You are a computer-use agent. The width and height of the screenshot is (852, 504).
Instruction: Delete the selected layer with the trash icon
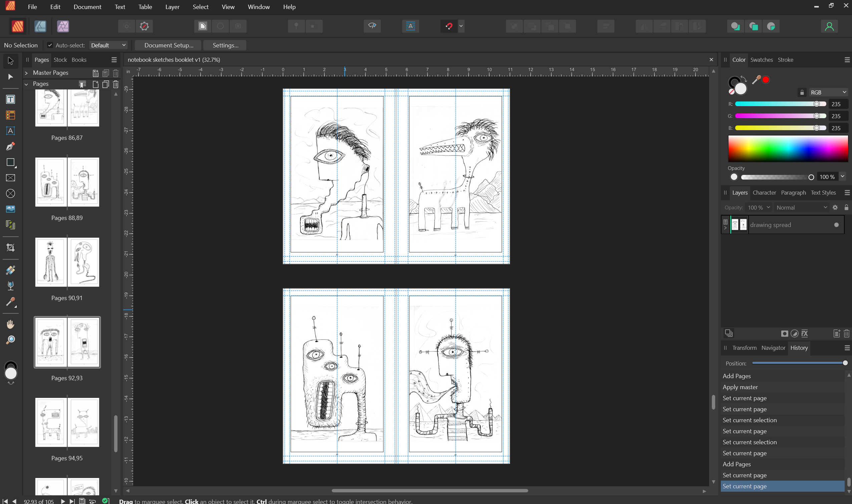pos(846,333)
